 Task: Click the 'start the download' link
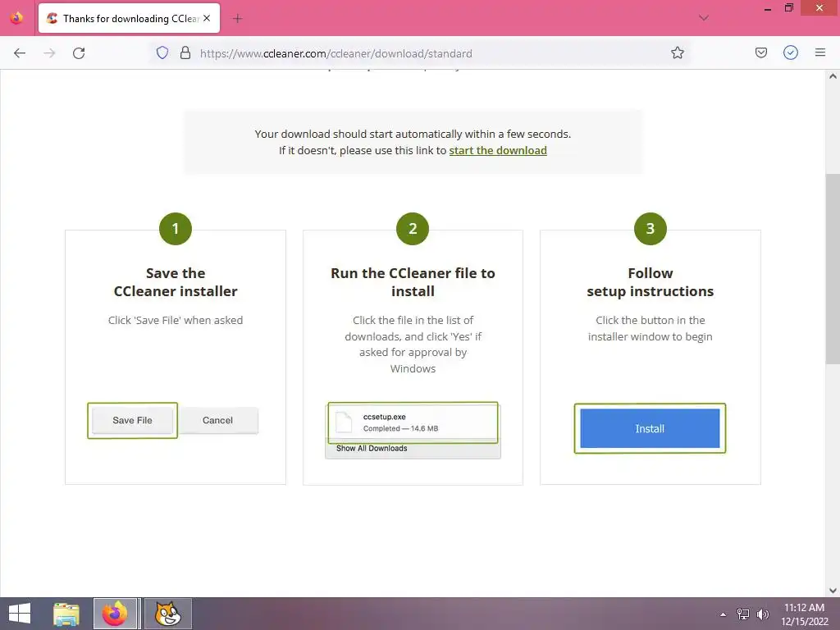tap(498, 151)
